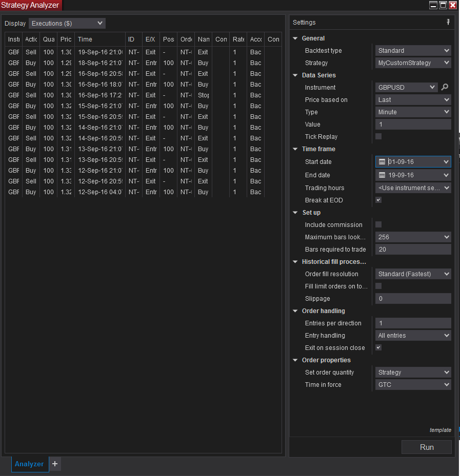Search instruments with magnifier icon
Image resolution: width=460 pixels, height=476 pixels.
pos(445,87)
